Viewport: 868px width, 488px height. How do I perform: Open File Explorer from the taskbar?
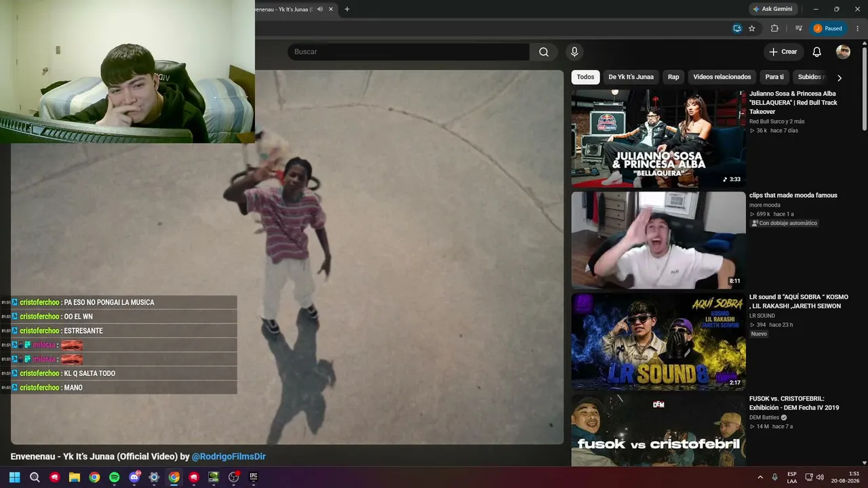point(75,477)
